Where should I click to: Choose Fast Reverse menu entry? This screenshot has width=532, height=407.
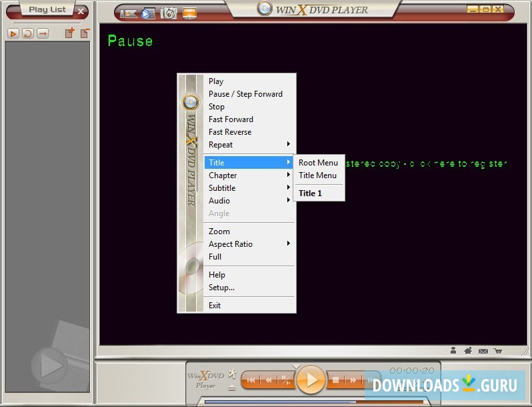(250, 132)
